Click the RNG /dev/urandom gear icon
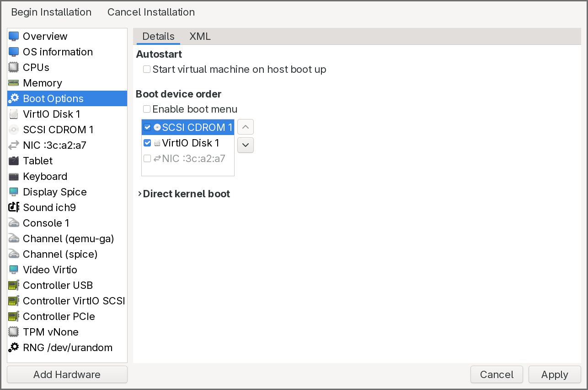This screenshot has height=390, width=588. tap(14, 347)
